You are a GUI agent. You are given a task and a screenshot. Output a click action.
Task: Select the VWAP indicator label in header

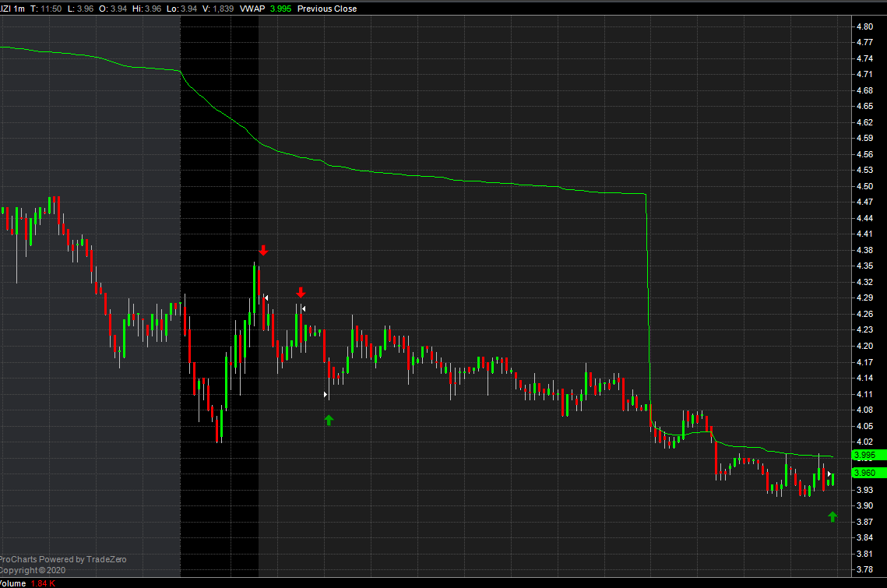[x=252, y=9]
